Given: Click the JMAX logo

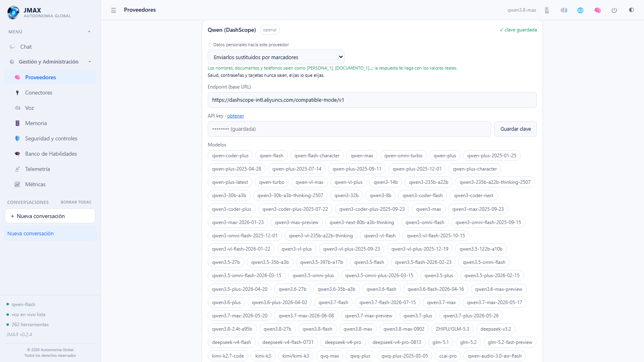Looking at the screenshot, I should tap(13, 12).
